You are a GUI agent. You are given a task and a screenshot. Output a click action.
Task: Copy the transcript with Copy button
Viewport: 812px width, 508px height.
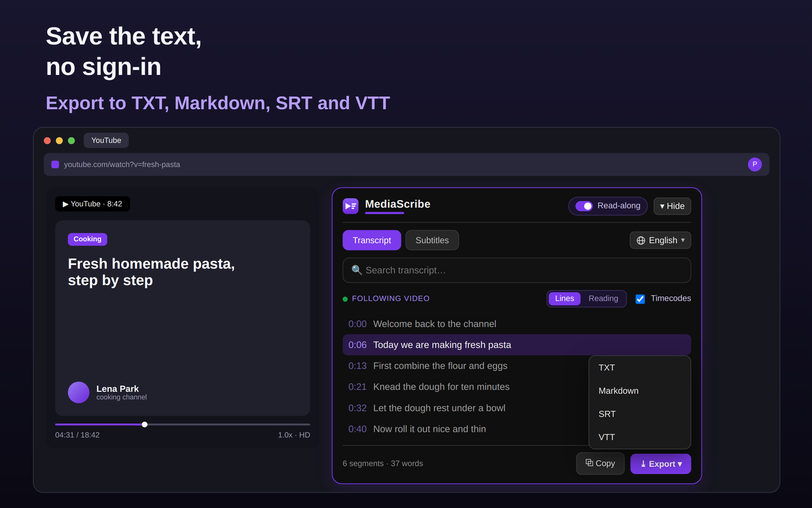click(600, 464)
